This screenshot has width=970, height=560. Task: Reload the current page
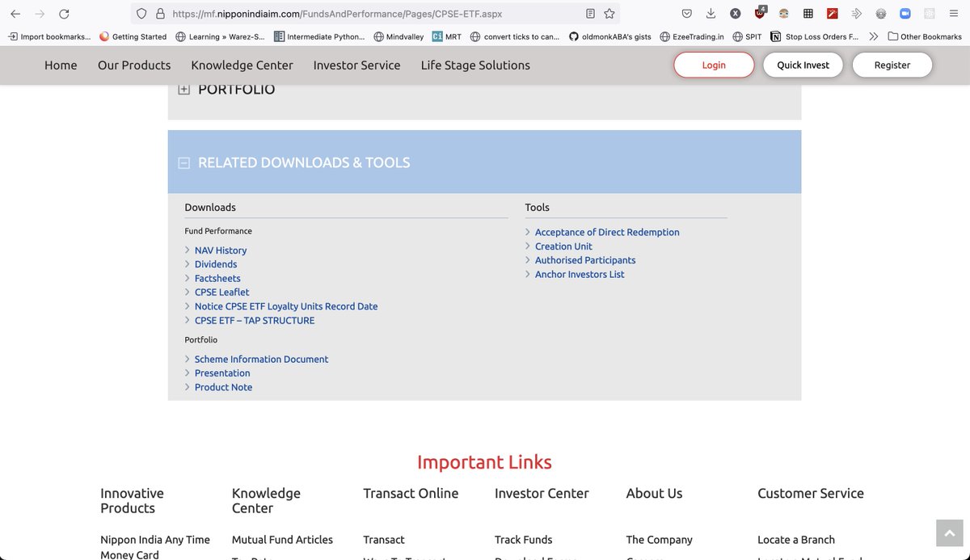[x=64, y=14]
